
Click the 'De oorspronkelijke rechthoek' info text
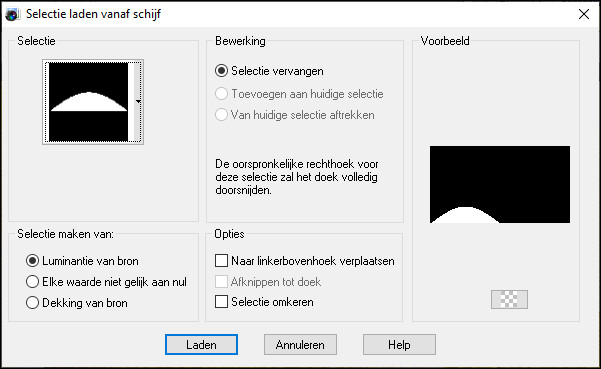(x=296, y=177)
